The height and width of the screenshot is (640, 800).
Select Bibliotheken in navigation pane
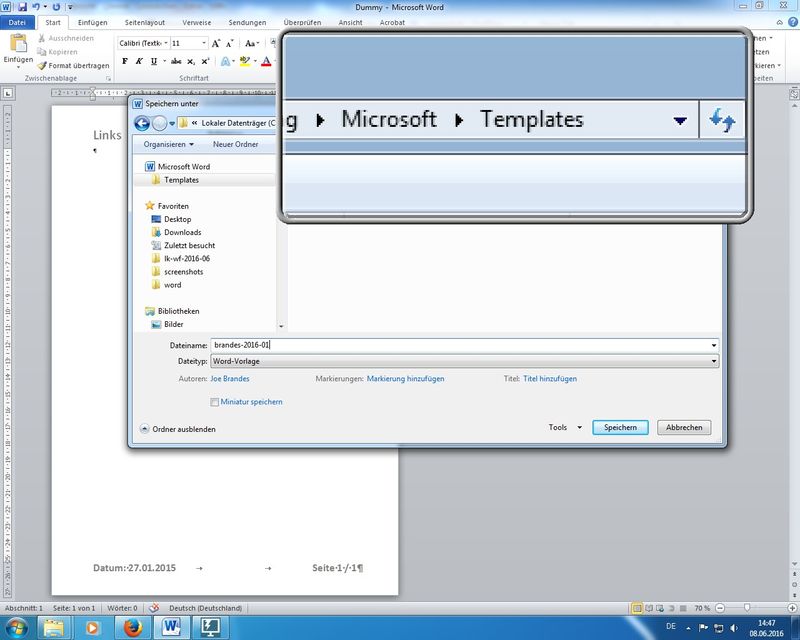tap(172, 311)
